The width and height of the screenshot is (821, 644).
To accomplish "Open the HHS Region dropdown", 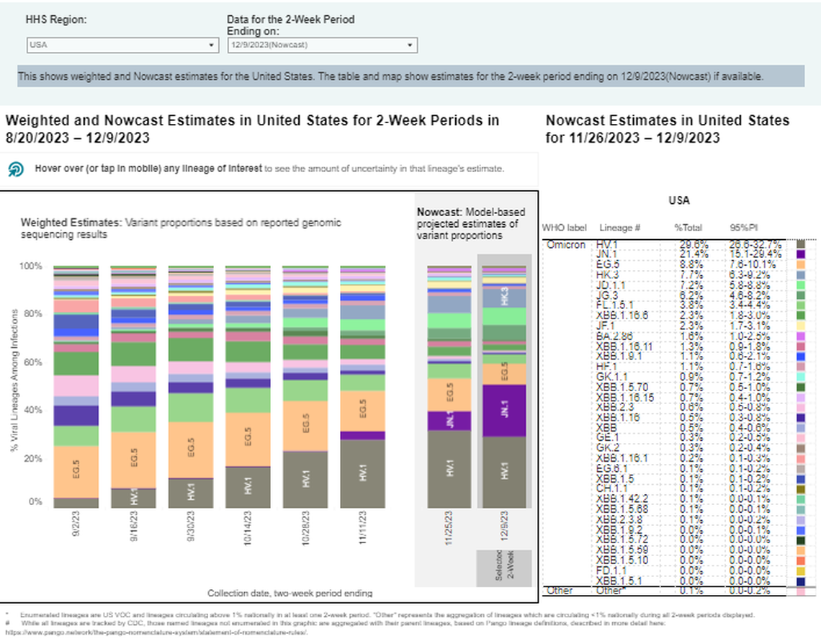I will pyautogui.click(x=121, y=45).
